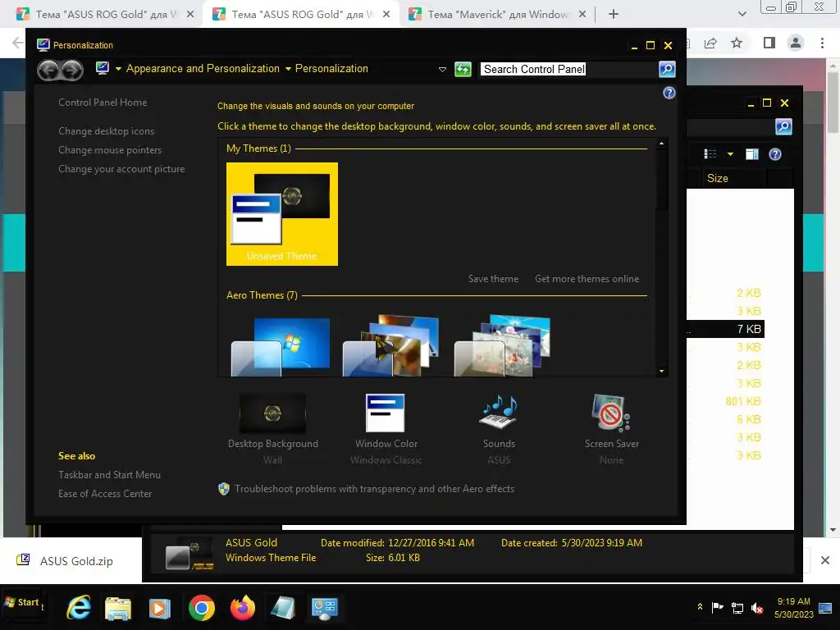Open Taskbar and Start Menu link
The image size is (840, 630).
[x=109, y=475]
